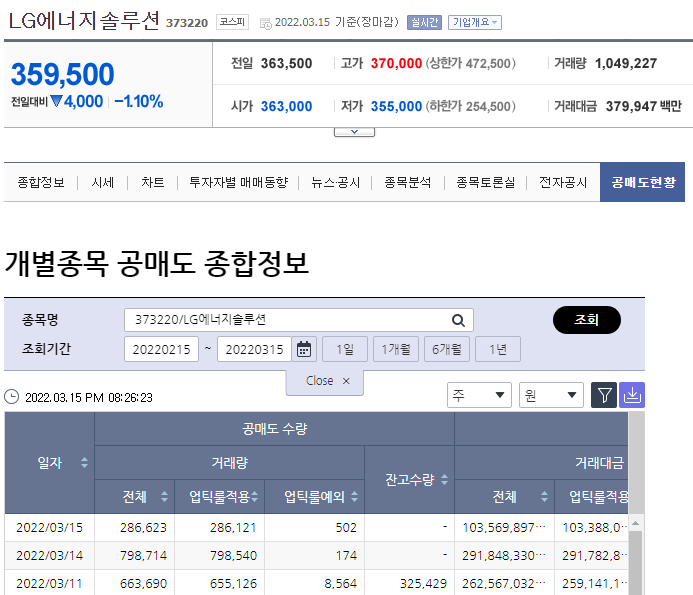Set period to 1년
The height and width of the screenshot is (595, 693).
point(498,349)
